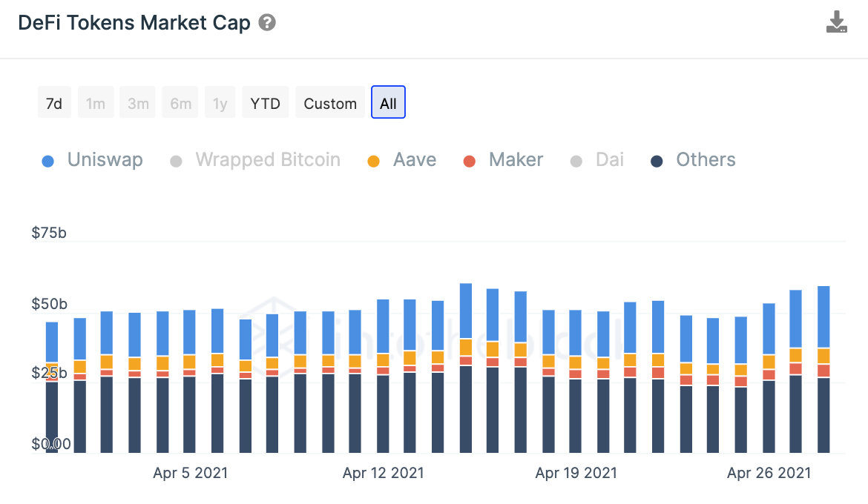Enable the Wrapped Bitcoin series

tap(255, 160)
